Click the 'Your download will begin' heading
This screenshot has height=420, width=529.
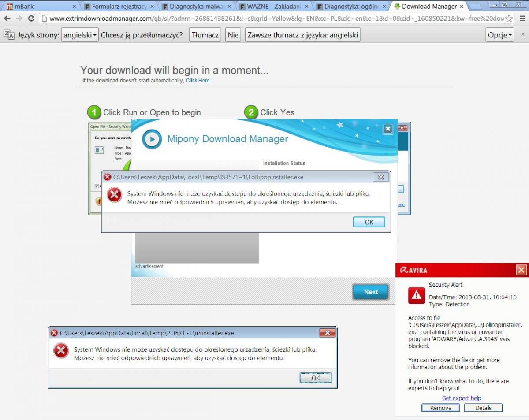point(174,71)
